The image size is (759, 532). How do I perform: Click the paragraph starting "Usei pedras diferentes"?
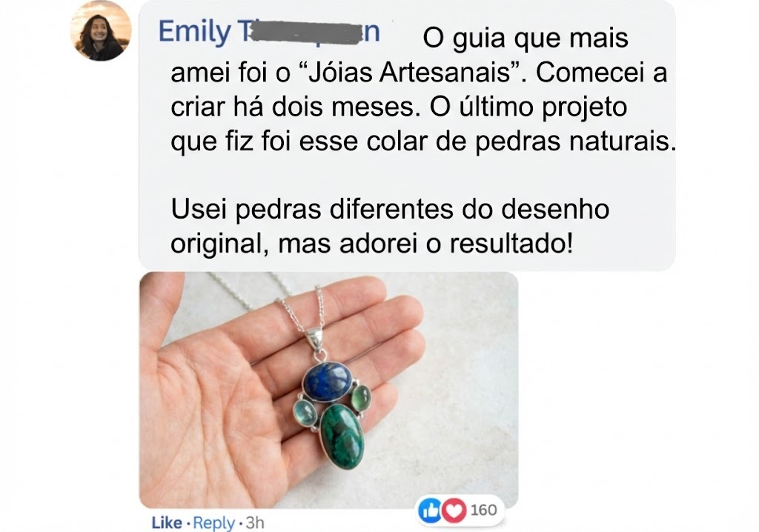click(x=390, y=227)
